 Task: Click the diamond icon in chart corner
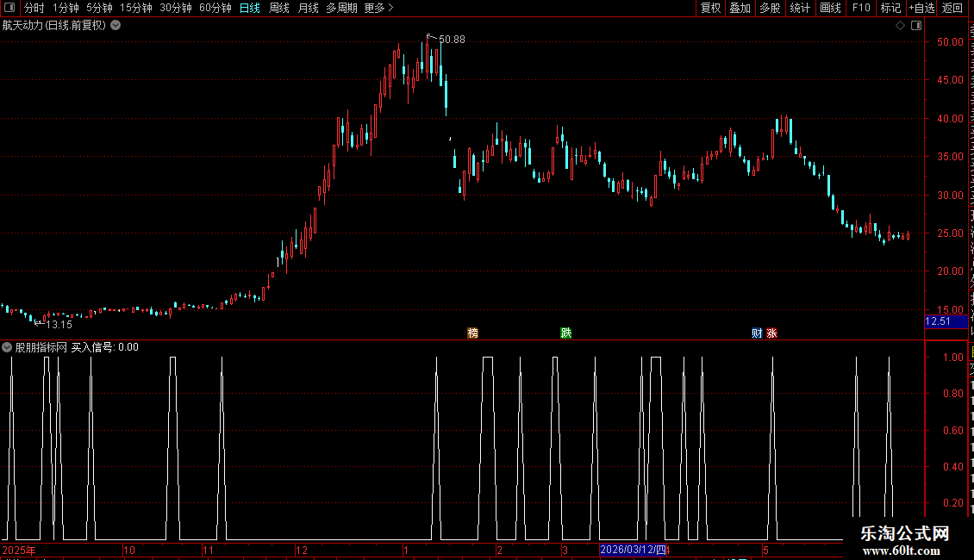[900, 26]
